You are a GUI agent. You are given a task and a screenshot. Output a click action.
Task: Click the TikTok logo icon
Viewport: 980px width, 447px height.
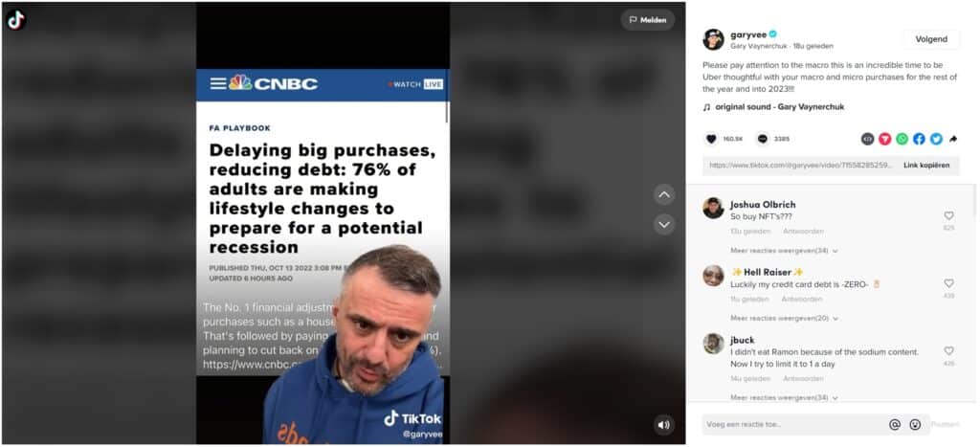15,20
